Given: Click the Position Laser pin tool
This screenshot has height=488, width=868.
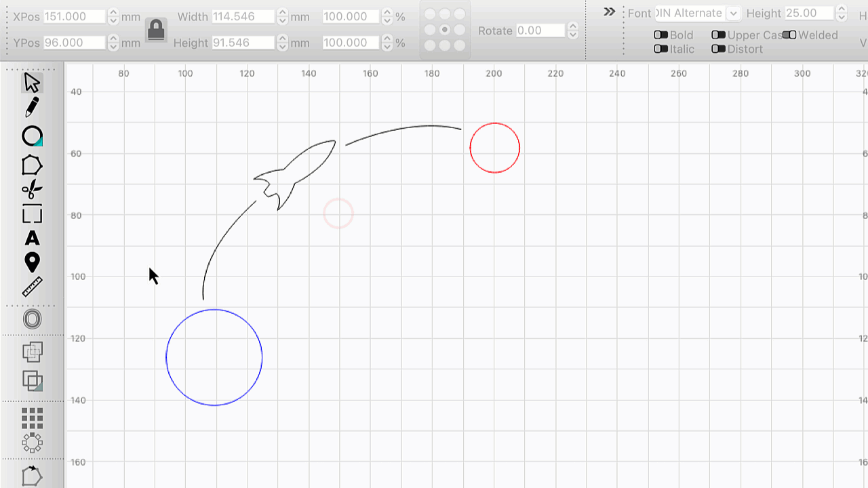Looking at the screenshot, I should click(32, 262).
